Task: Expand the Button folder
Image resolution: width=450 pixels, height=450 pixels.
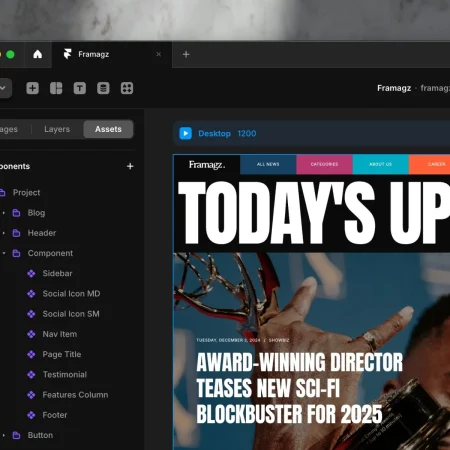Action: pos(4,435)
